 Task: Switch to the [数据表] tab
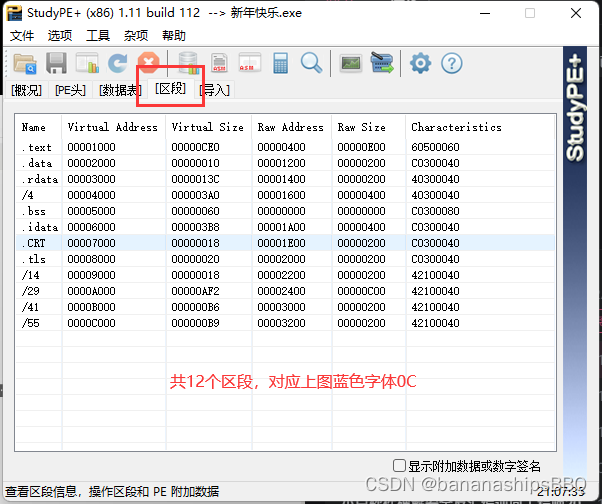click(120, 90)
